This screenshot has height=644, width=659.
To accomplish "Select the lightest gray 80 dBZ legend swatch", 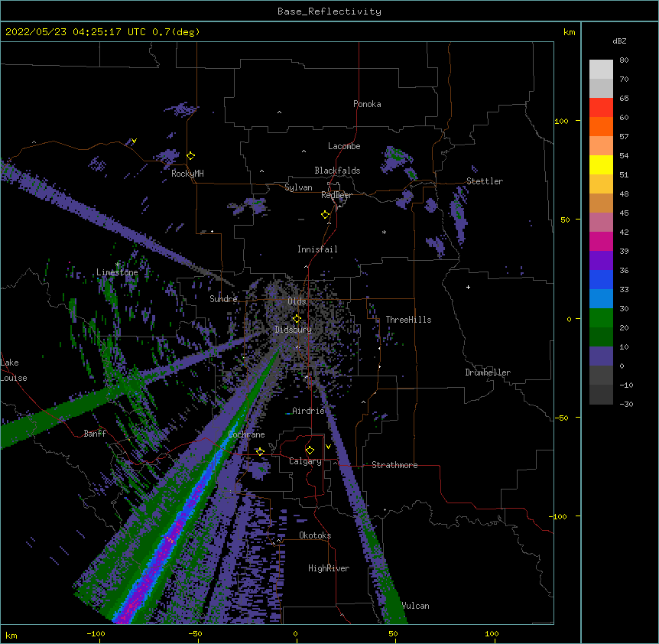I will click(601, 70).
